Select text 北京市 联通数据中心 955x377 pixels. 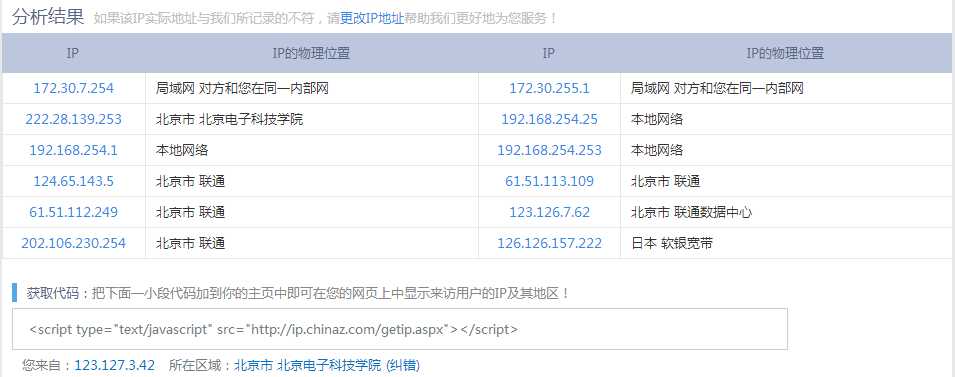point(691,213)
